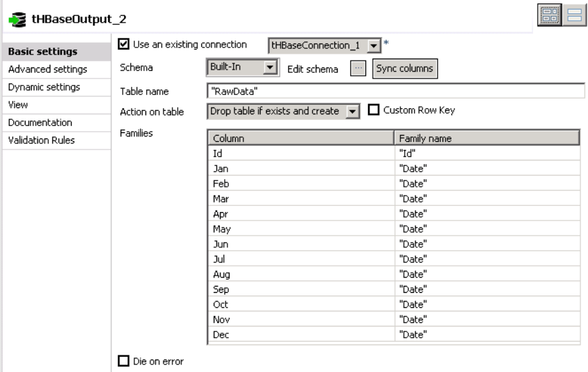Open the Edit schema ellipsis button
Viewport: 588px width, 372px height.
coord(358,69)
